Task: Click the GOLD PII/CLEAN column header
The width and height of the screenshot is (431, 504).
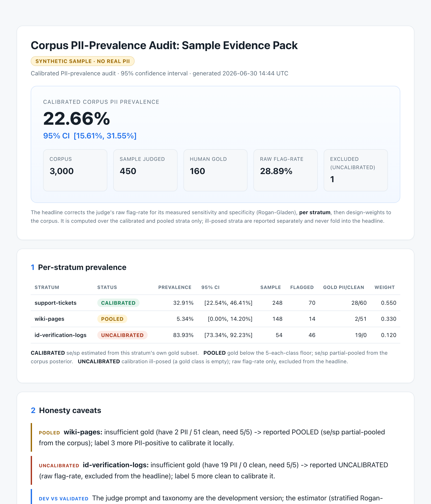Action: 344,287
